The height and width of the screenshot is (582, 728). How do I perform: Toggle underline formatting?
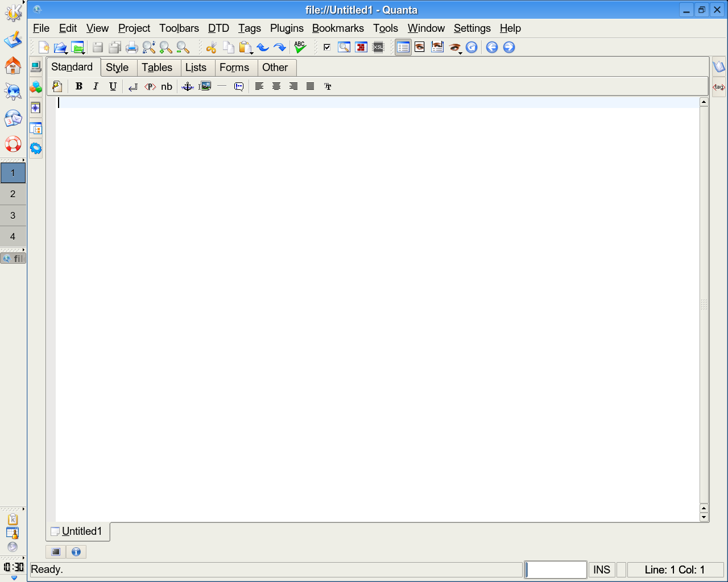(x=113, y=86)
